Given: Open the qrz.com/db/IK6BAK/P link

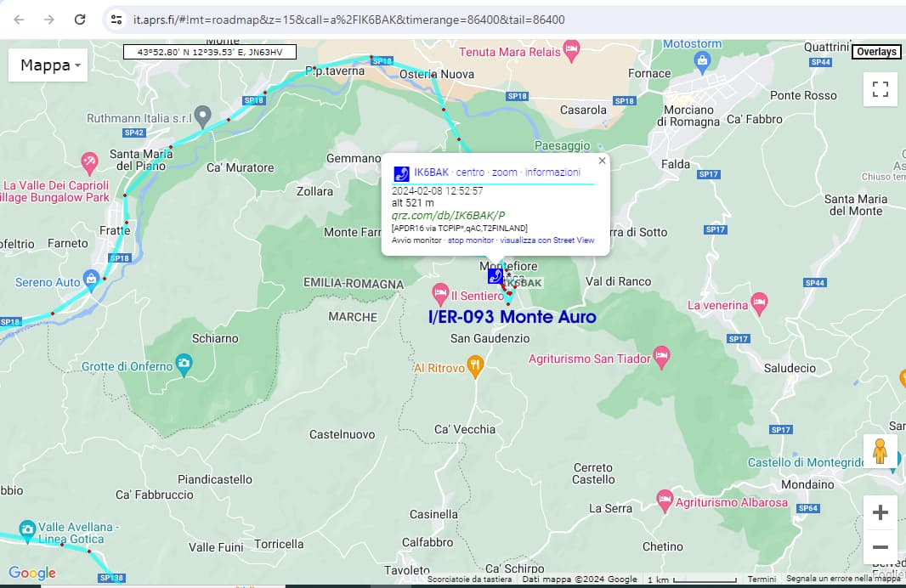Looking at the screenshot, I should click(448, 216).
